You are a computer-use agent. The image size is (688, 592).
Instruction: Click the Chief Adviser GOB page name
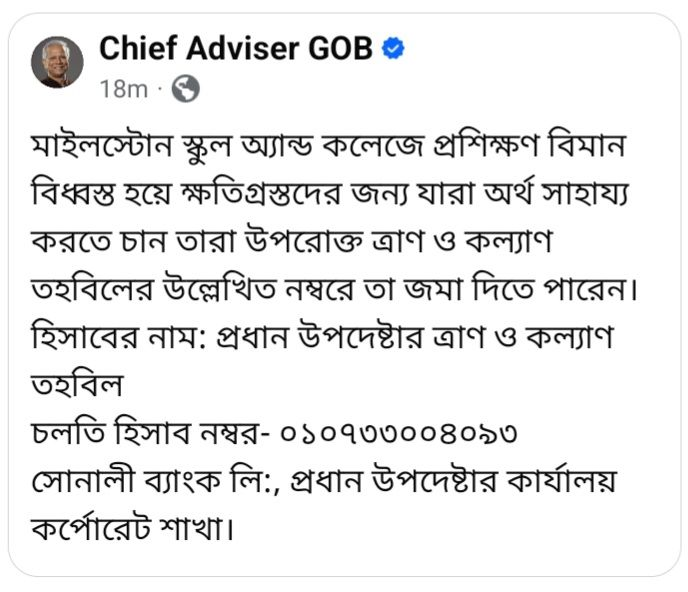(236, 48)
